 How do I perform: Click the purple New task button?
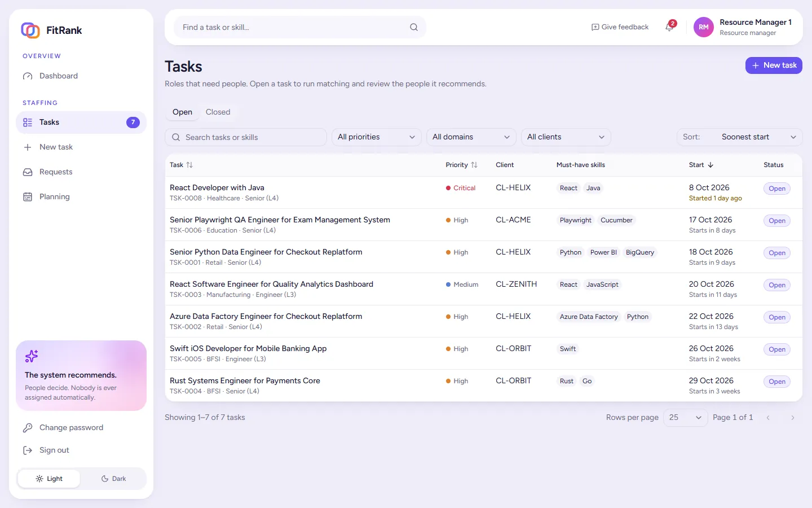(774, 65)
